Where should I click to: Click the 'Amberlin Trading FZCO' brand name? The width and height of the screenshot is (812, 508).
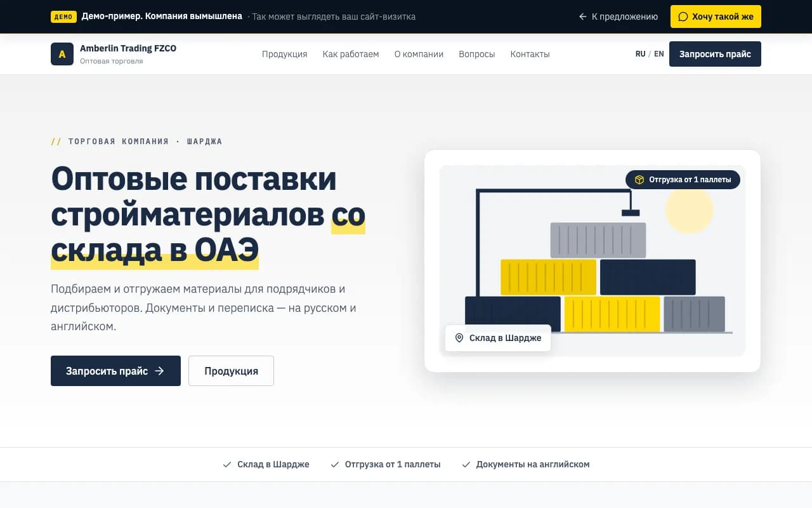click(128, 48)
